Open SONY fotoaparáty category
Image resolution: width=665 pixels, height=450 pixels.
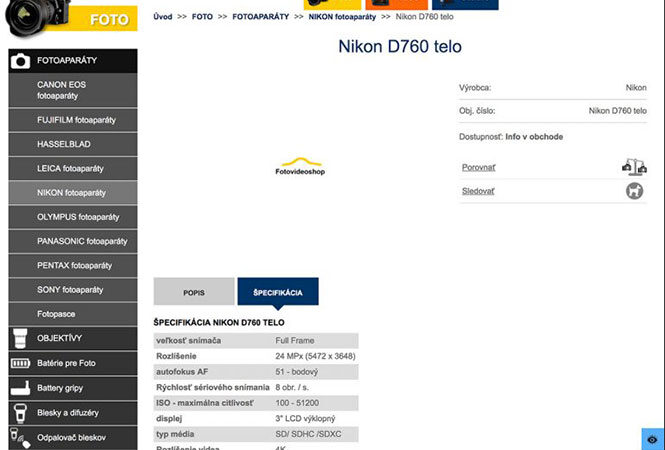coord(73,290)
